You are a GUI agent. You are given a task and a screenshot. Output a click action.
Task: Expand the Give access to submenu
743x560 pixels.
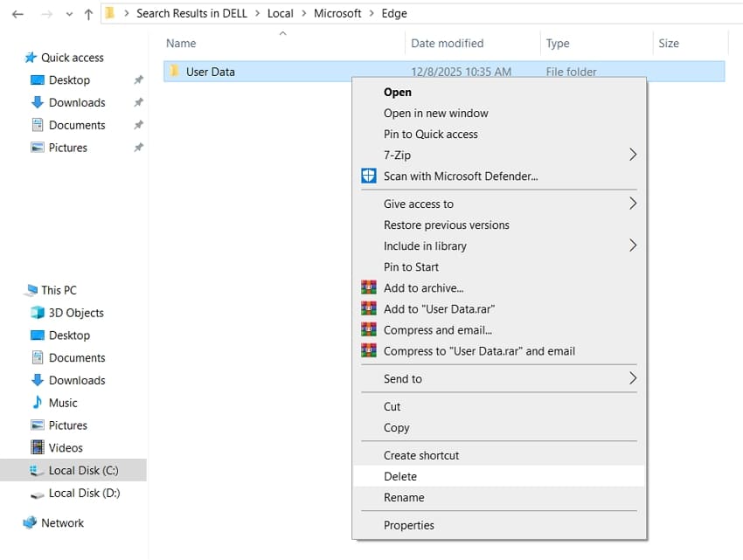pyautogui.click(x=632, y=204)
